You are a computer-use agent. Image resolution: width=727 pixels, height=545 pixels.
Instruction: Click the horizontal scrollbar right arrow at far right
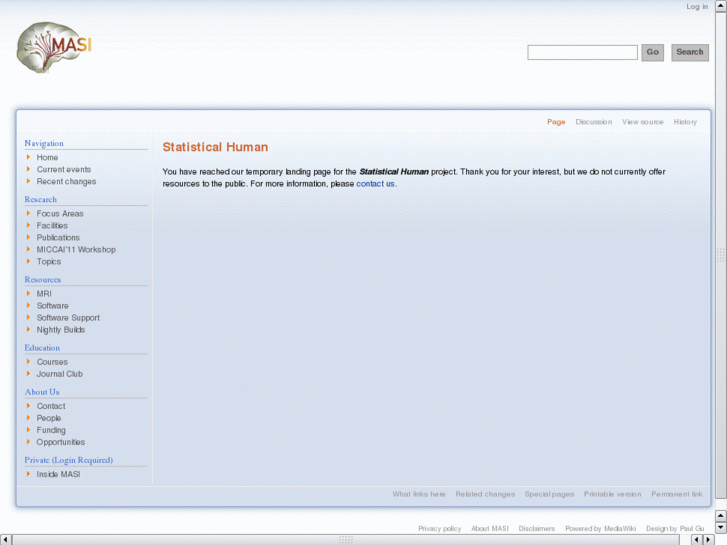point(708,539)
